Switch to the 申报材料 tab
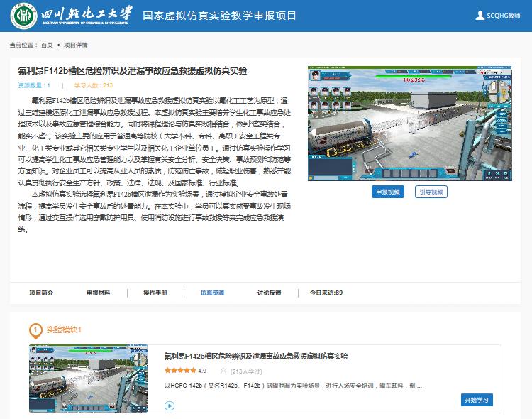This screenshot has width=532, height=419. (98, 293)
